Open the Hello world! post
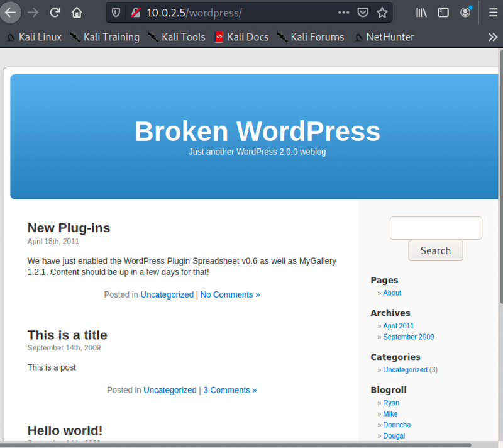Screen dimensions: 503x448 (x=65, y=430)
